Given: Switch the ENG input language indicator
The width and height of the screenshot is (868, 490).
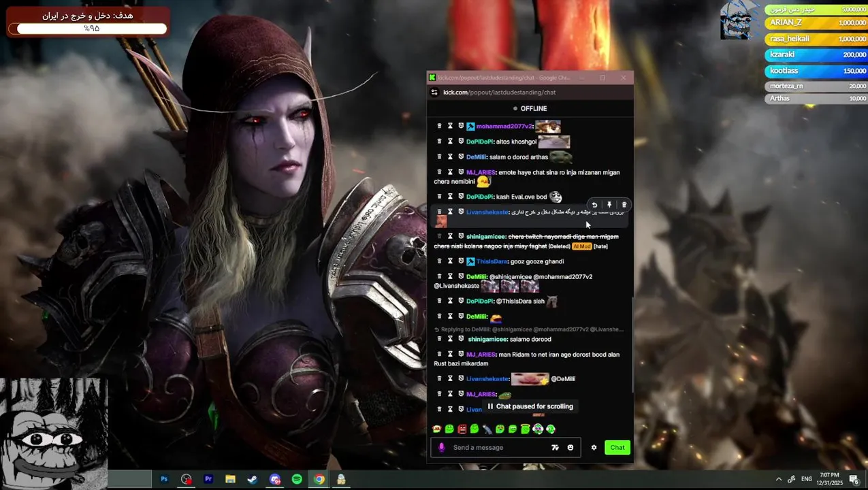Looking at the screenshot, I should [807, 479].
